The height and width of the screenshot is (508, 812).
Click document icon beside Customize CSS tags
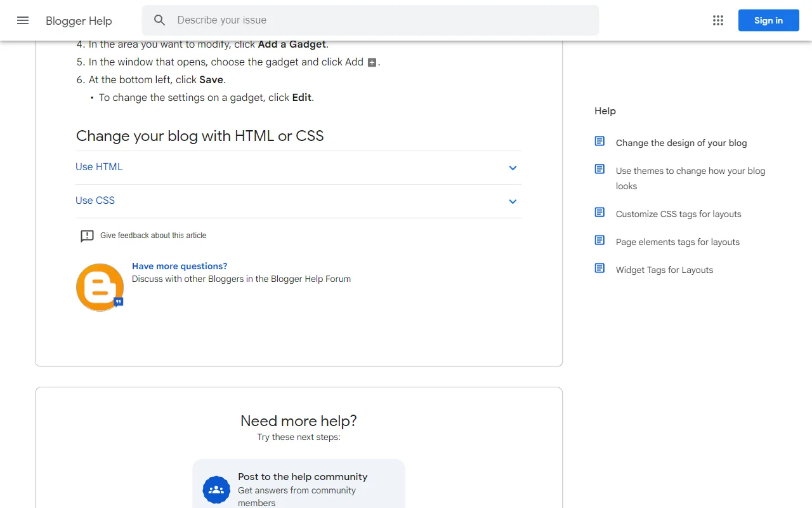[x=599, y=212]
